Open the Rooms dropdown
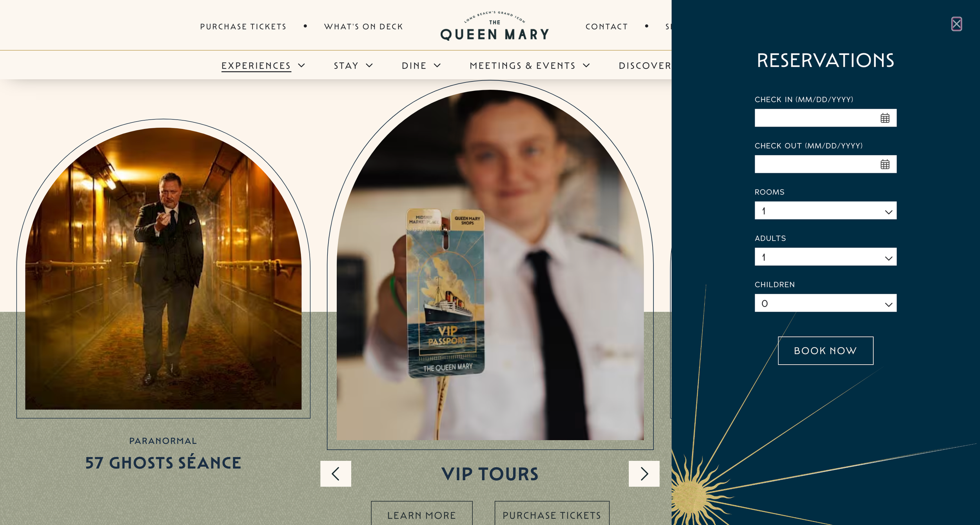 click(826, 211)
